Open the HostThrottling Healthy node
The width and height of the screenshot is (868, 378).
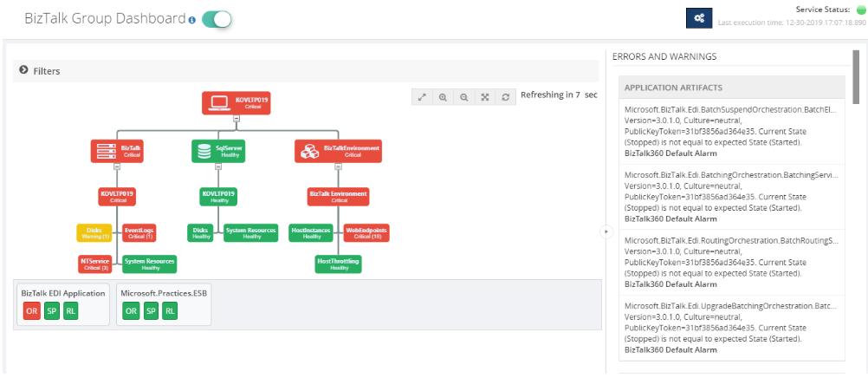click(338, 264)
